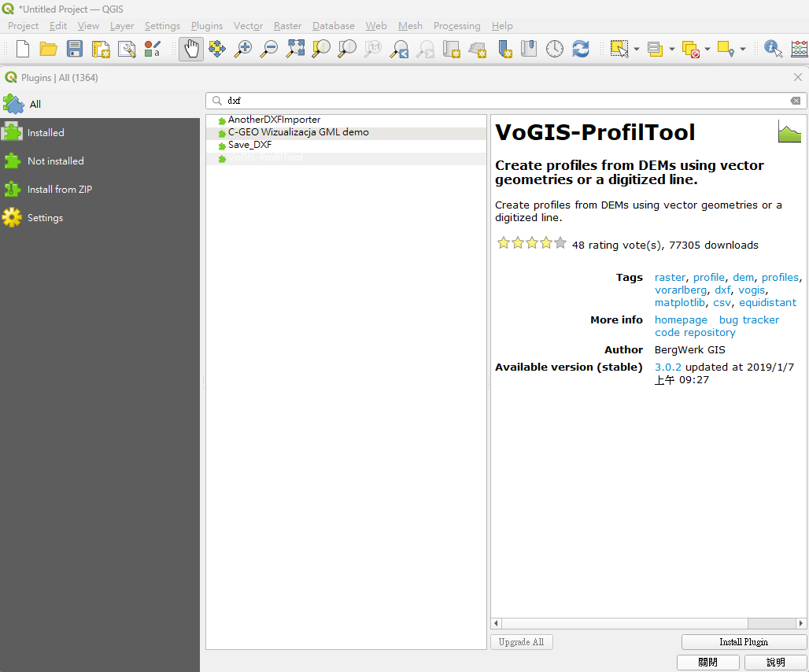Click the Install Plugin button
This screenshot has height=672, width=809.
(744, 642)
